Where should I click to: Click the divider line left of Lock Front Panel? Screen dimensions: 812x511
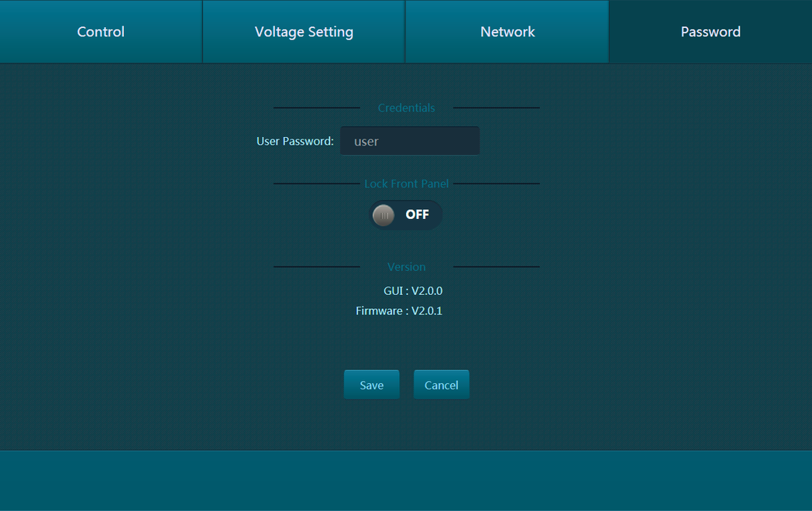click(316, 183)
